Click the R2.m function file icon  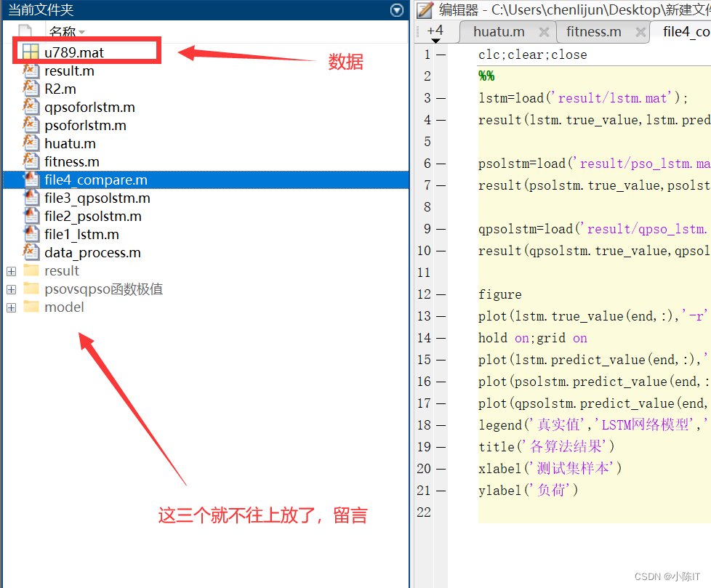31,89
